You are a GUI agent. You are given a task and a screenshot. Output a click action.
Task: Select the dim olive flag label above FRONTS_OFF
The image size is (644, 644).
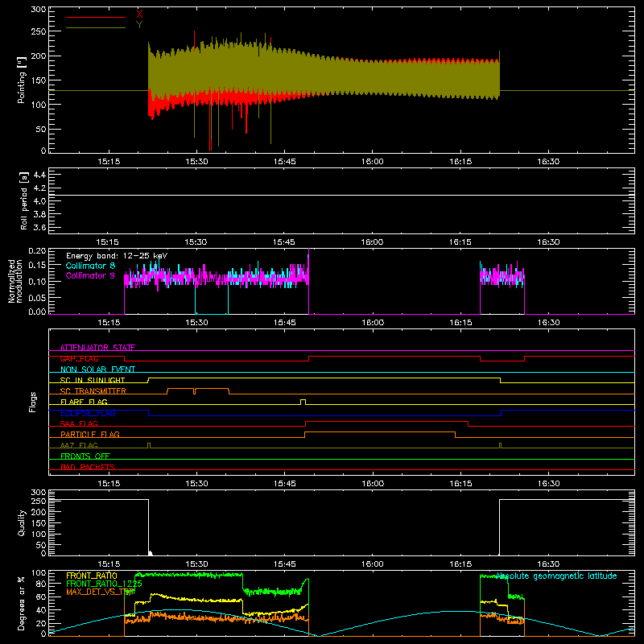pos(79,445)
